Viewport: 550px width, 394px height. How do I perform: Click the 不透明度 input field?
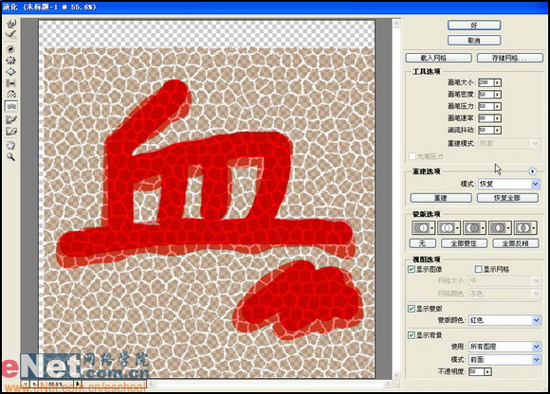tap(476, 371)
